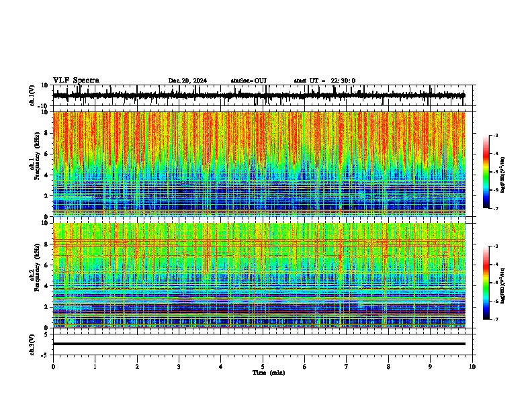The height and width of the screenshot is (411, 532).
Task: Click the ch.1 voltage waveform trace
Action: pyautogui.click(x=259, y=95)
